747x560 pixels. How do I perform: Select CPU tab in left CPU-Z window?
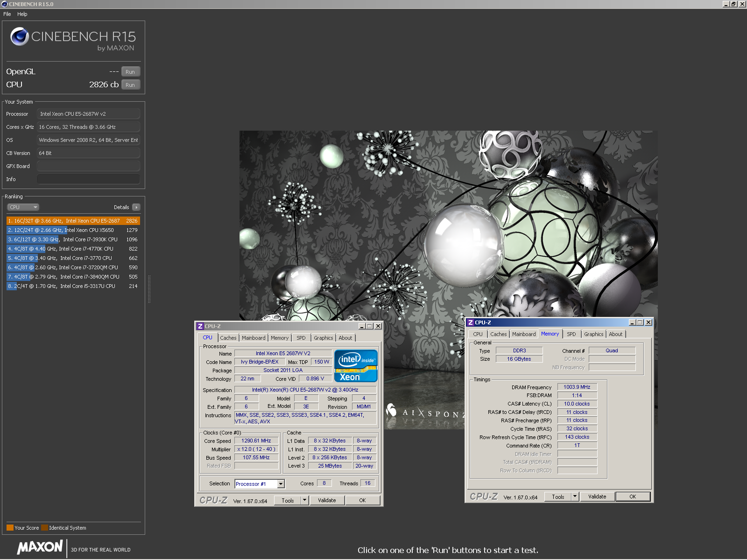point(207,337)
